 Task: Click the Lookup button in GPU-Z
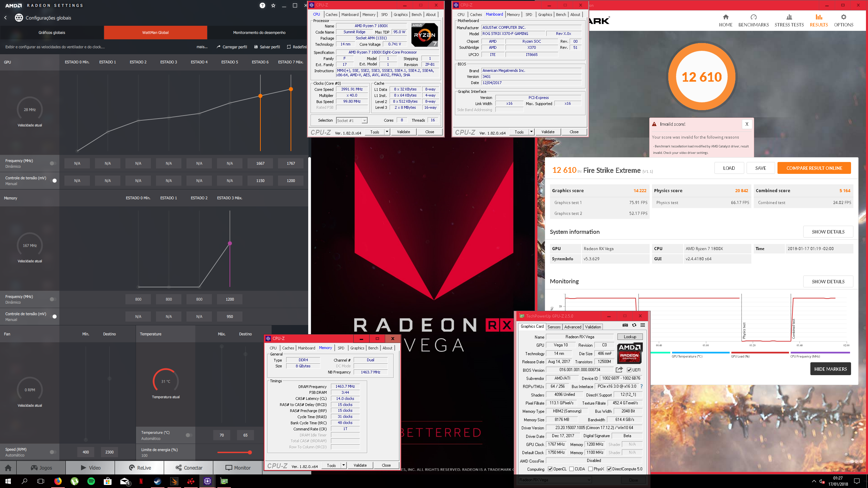(x=630, y=337)
